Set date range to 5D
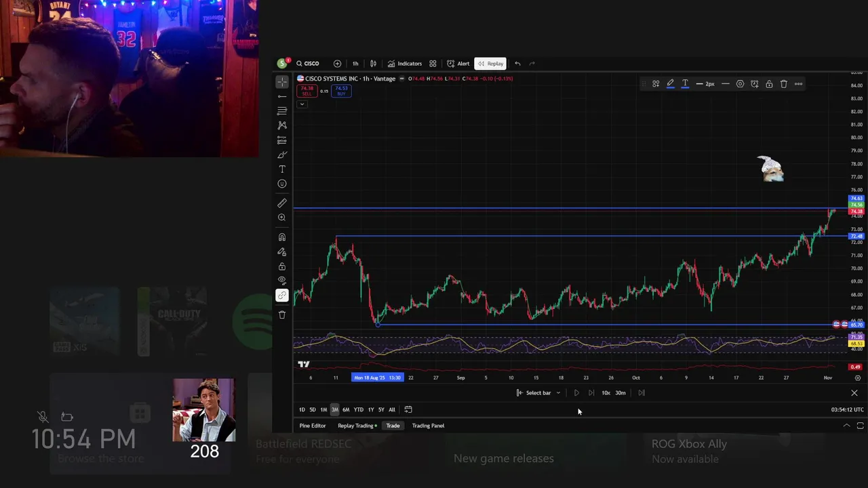Image resolution: width=868 pixels, height=488 pixels. (x=313, y=409)
